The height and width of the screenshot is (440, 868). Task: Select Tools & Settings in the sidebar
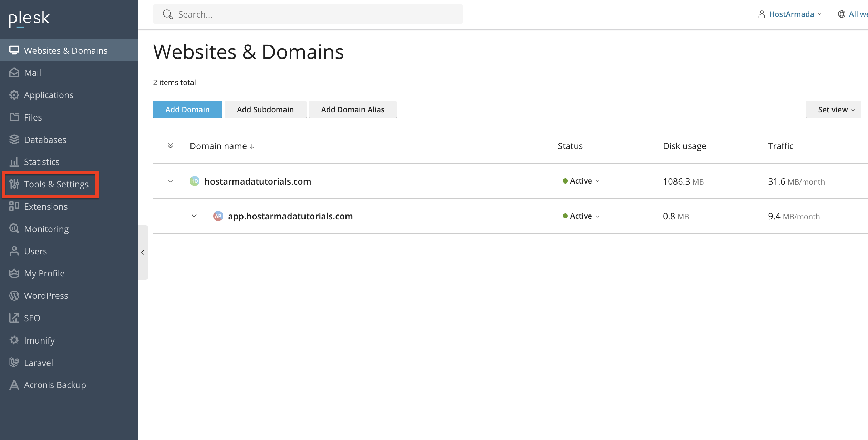50,184
